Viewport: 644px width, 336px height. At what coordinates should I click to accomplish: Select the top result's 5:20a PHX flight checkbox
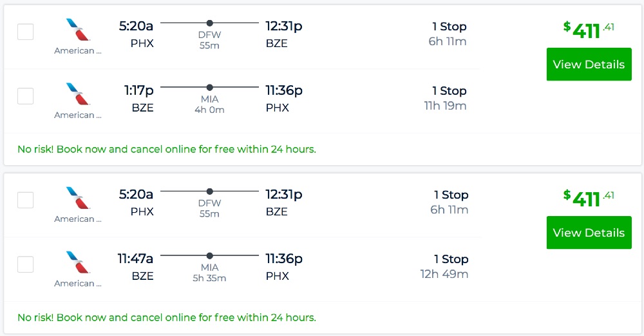pos(25,32)
